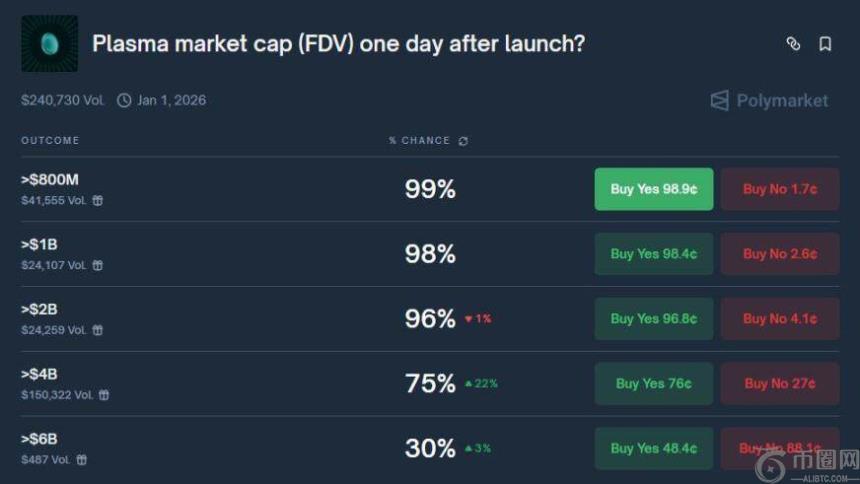Buy Yes at 76¢ for >$4B
Viewport: 860px width, 484px height.
click(x=653, y=384)
